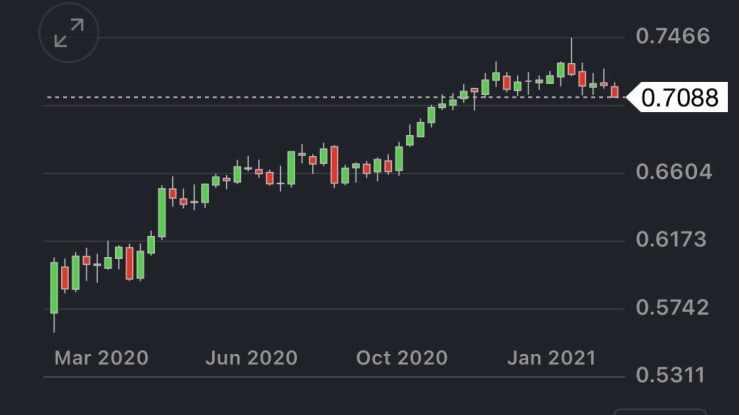Click the first green candle at far left
This screenshot has height=415, width=739.
pyautogui.click(x=54, y=287)
